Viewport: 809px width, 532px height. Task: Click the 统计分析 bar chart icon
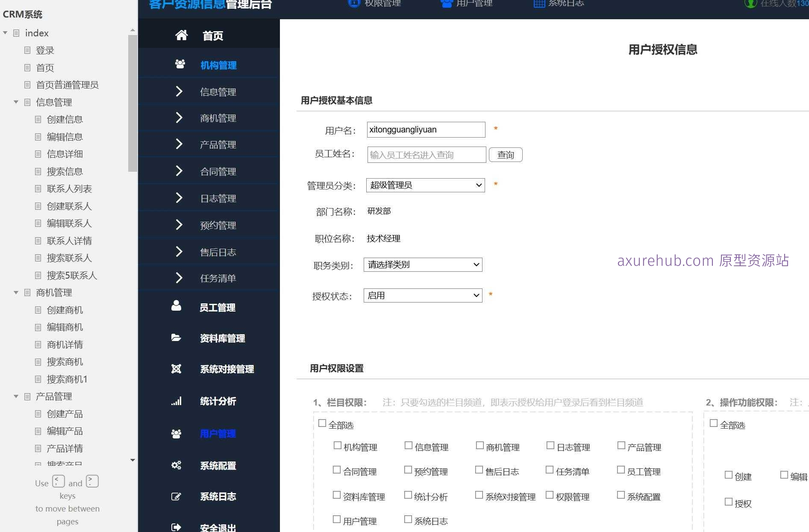pyautogui.click(x=177, y=401)
